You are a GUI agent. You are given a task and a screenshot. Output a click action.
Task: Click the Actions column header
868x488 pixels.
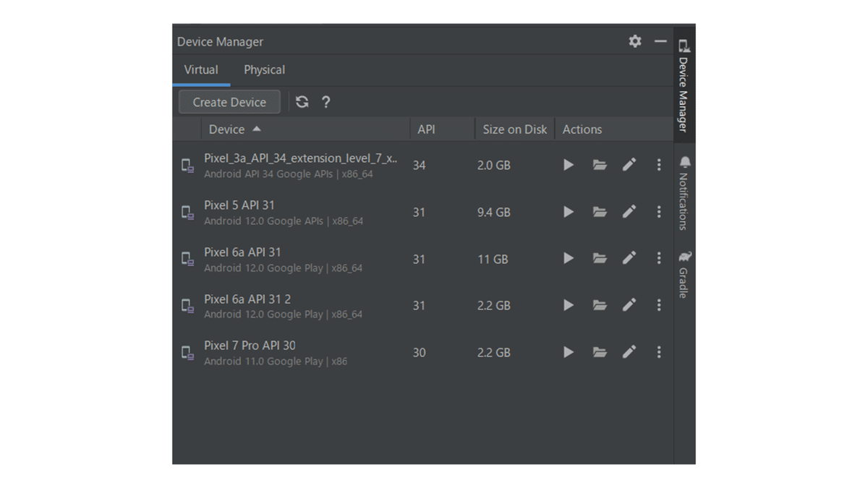pos(613,129)
